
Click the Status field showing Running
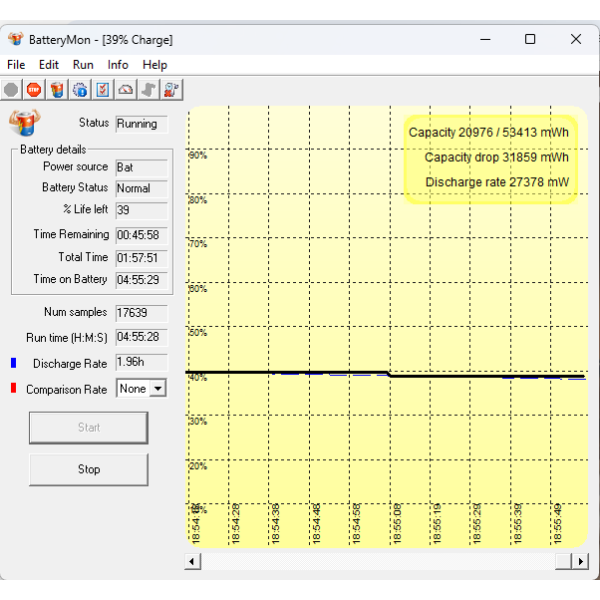(142, 124)
